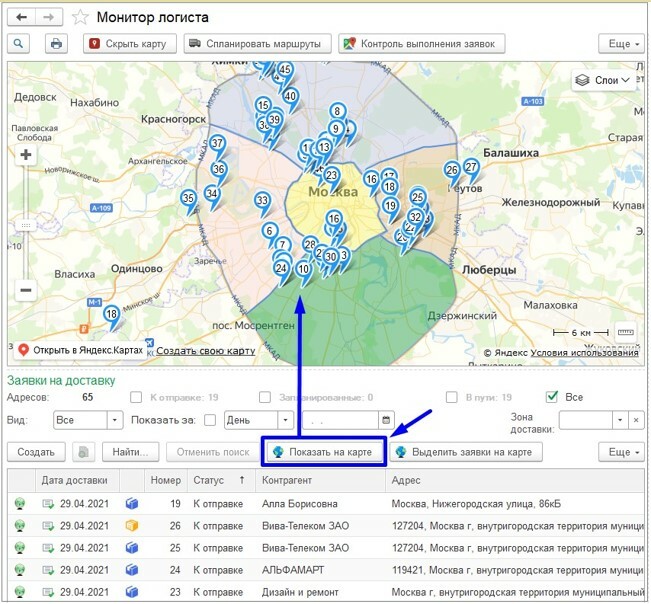Viewport: 651px width, 604px height.
Task: Toggle the 'В пути' checkbox
Action: click(x=452, y=398)
